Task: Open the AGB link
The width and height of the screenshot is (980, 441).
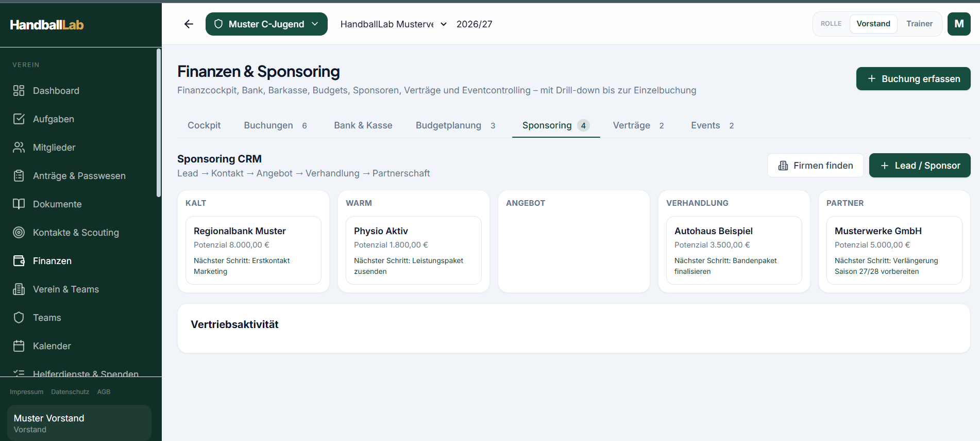Action: (x=104, y=392)
